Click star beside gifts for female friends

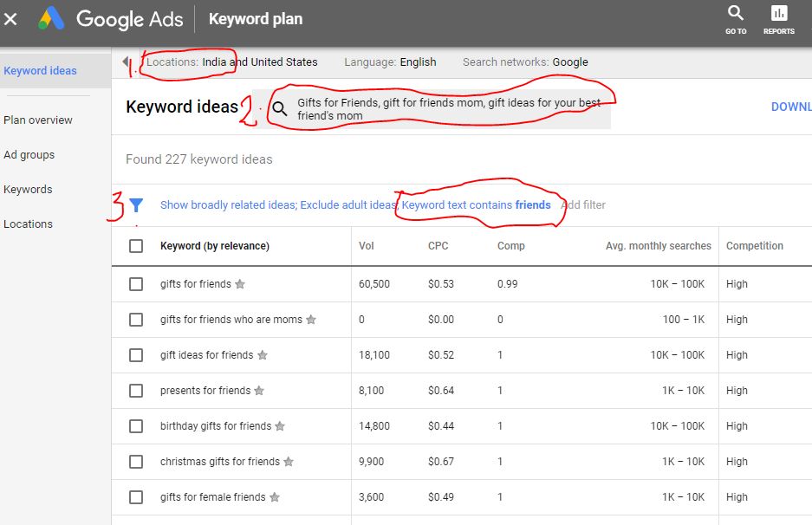tap(275, 497)
